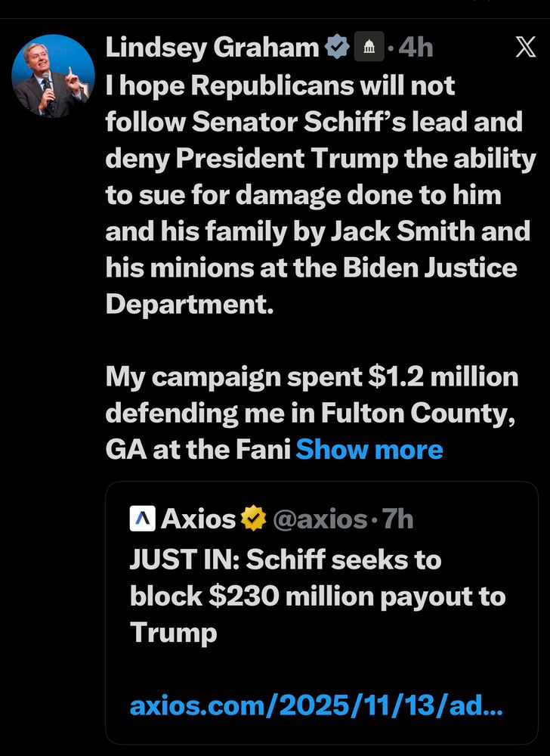Open the @axios handle
Screen dimensions: 550x756
click(316, 519)
